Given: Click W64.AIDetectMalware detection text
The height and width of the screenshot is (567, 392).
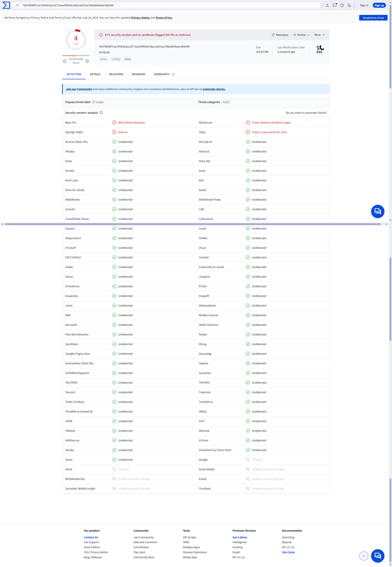Looking at the screenshot, I should 131,123.
